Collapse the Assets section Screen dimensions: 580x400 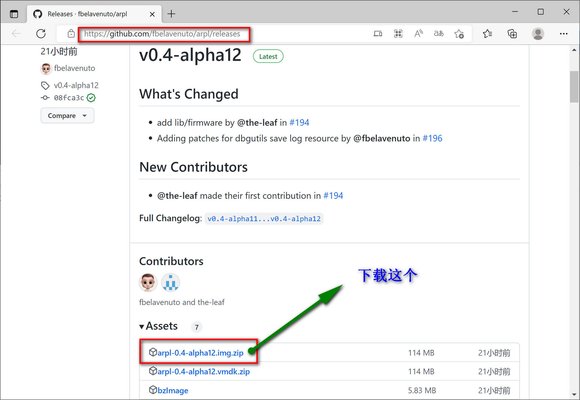tap(159, 326)
